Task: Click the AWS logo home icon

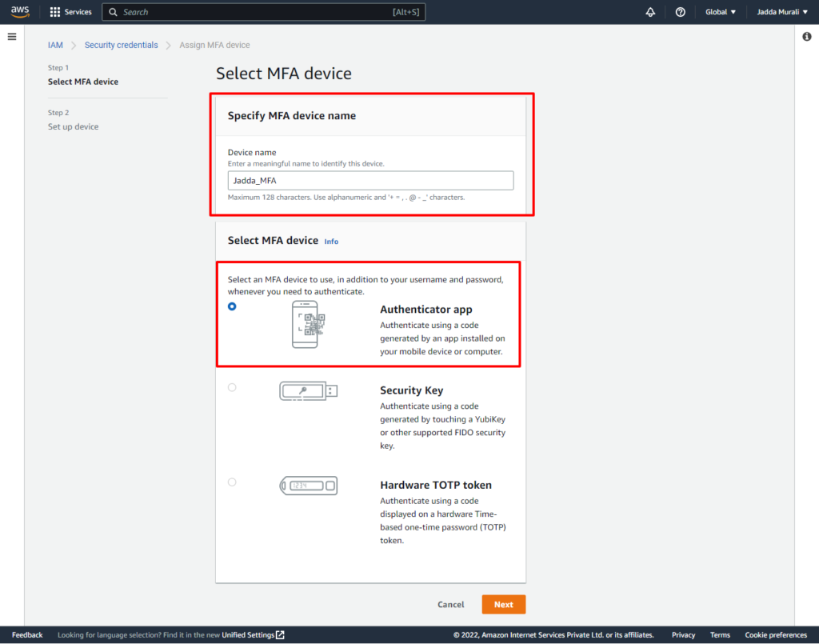Action: pos(20,11)
